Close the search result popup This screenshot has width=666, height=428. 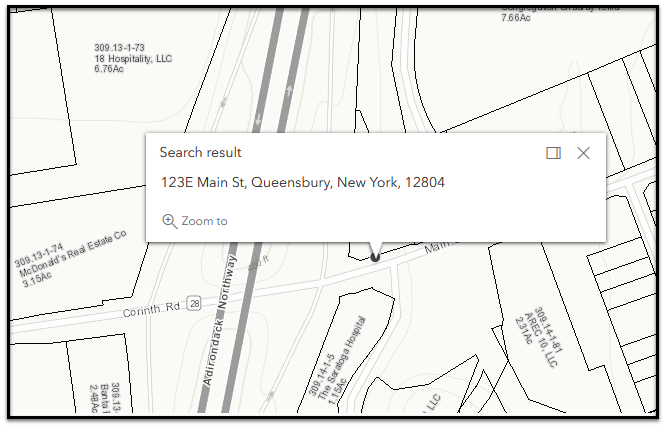coord(584,153)
